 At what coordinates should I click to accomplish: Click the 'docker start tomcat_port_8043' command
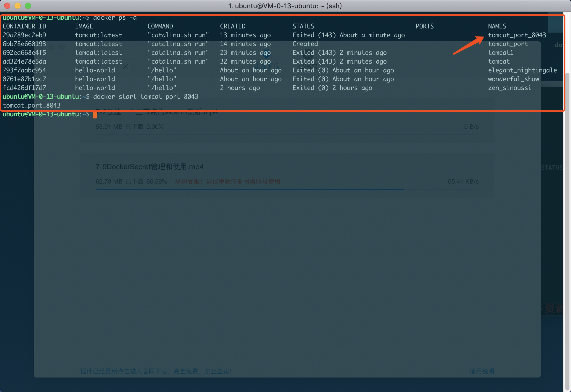point(146,97)
